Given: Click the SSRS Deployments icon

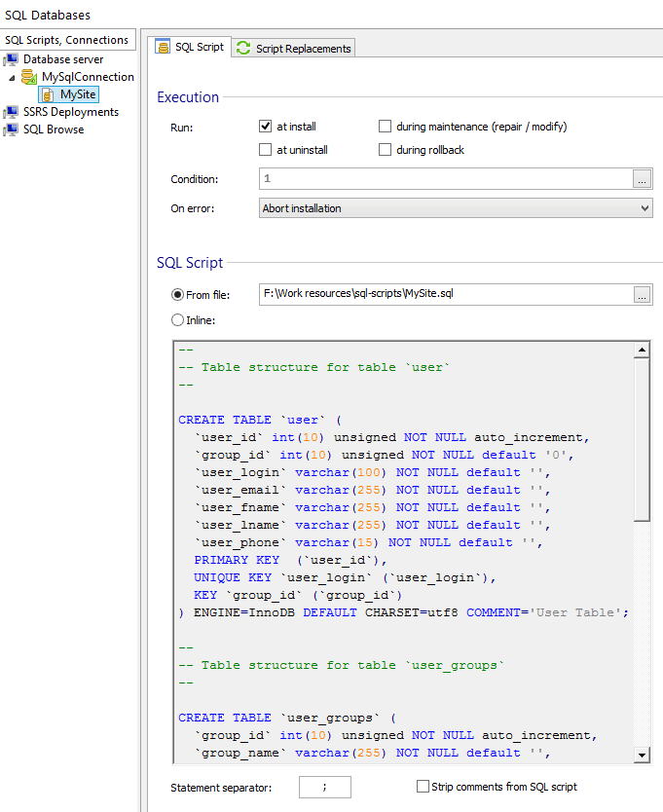Looking at the screenshot, I should point(11,112).
